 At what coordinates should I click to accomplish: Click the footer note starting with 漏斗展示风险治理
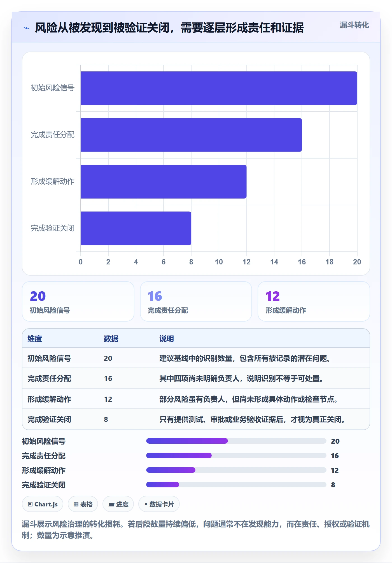pyautogui.click(x=196, y=529)
